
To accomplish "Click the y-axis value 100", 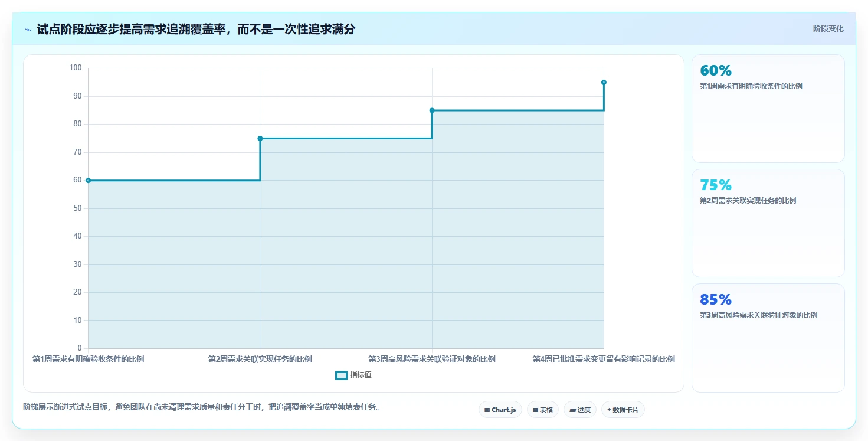I will coord(76,68).
